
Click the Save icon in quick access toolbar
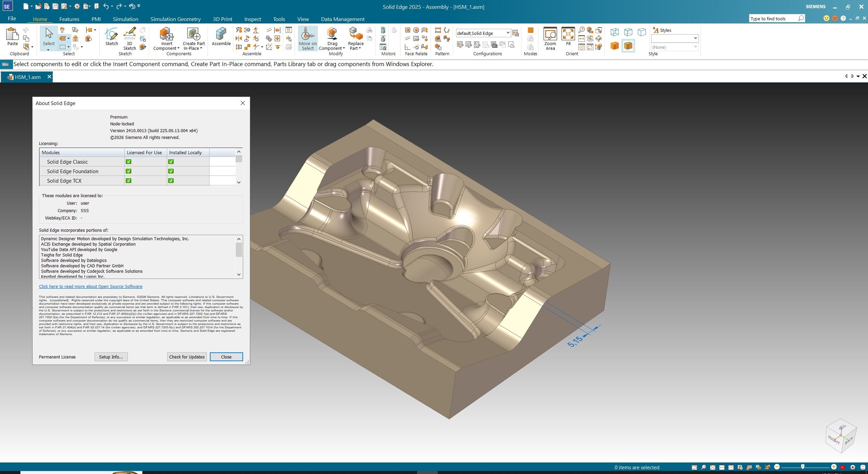click(55, 6)
